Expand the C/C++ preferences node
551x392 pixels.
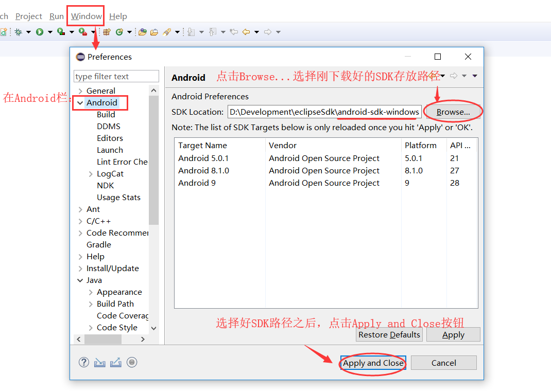pos(81,221)
